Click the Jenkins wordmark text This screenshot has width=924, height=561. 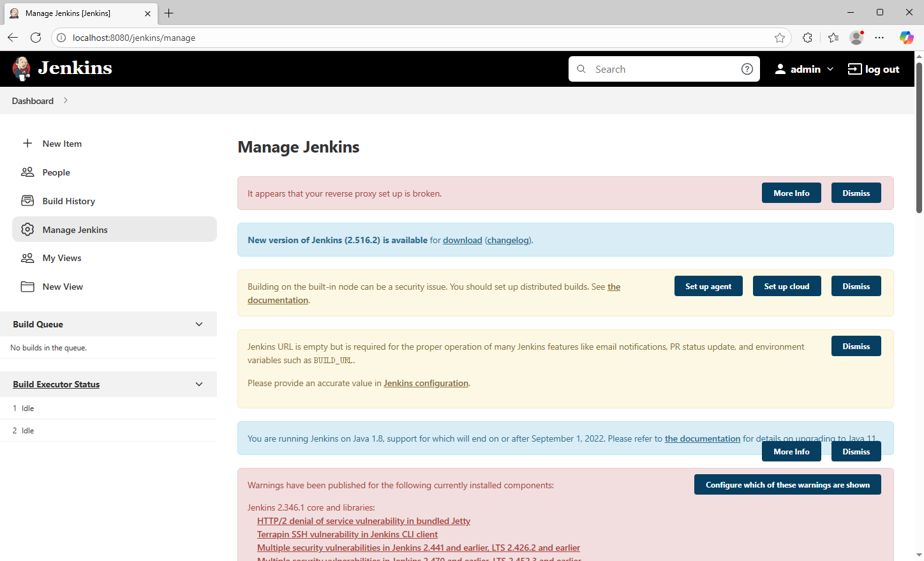point(75,68)
